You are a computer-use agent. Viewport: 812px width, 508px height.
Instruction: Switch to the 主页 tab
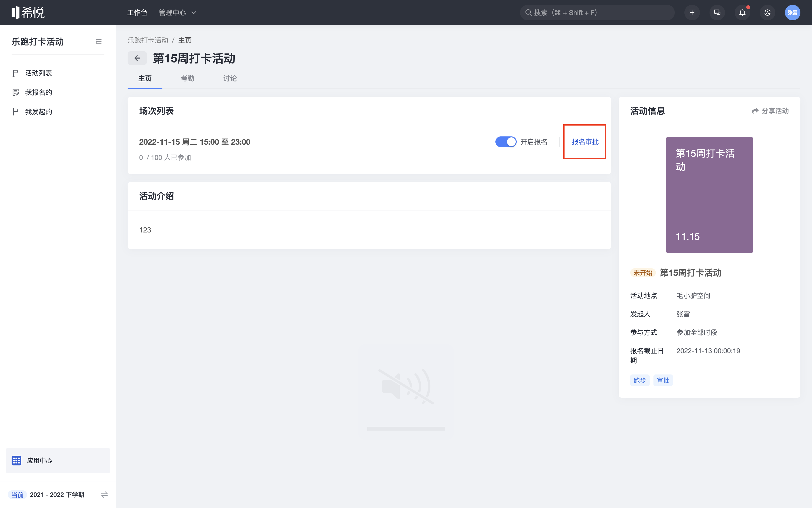point(145,78)
